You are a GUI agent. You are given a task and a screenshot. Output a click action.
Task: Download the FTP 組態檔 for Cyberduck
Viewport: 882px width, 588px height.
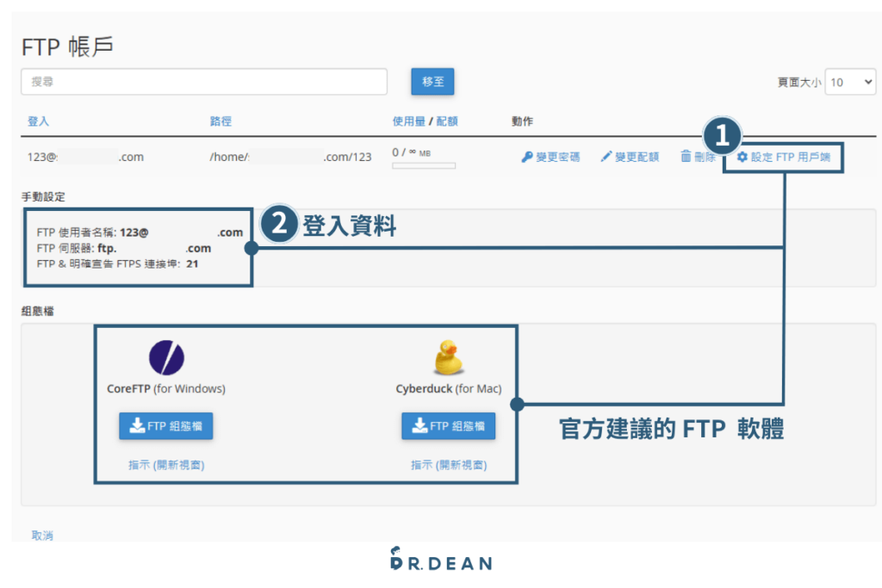pyautogui.click(x=448, y=425)
